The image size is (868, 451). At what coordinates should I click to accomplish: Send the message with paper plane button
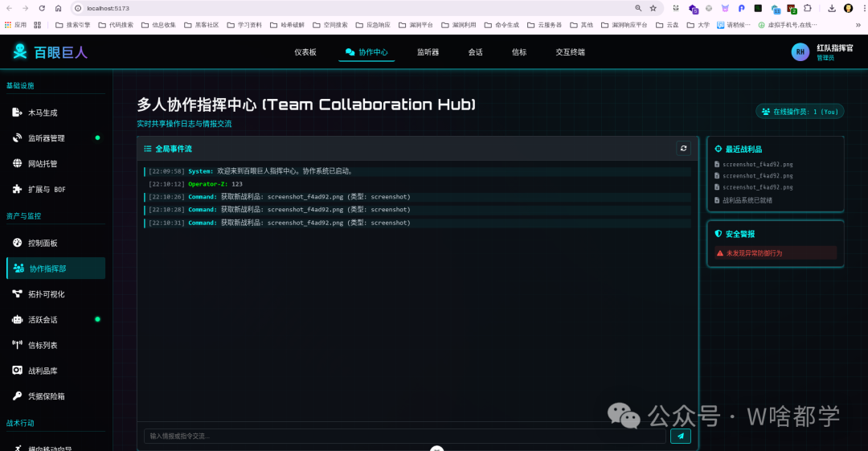(681, 436)
